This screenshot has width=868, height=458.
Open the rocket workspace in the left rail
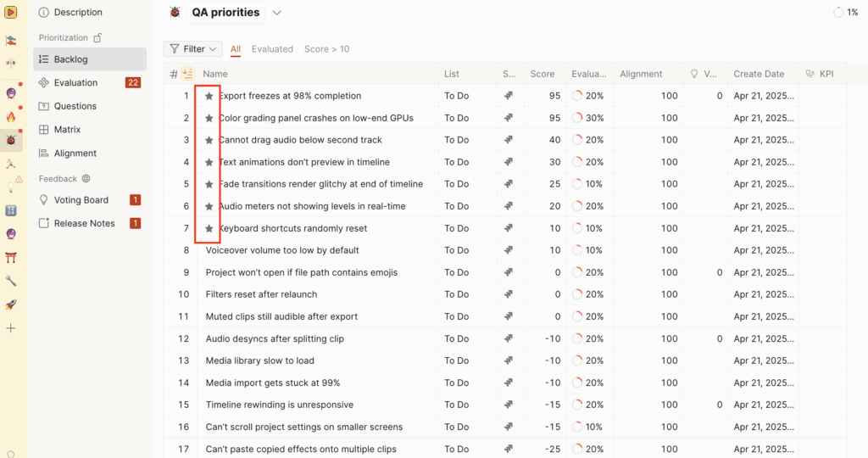(11, 304)
